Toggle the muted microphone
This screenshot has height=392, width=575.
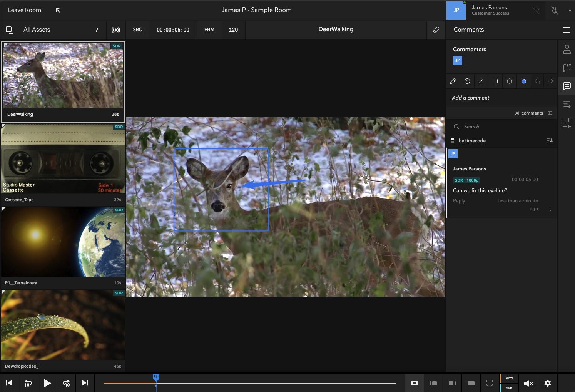click(555, 10)
